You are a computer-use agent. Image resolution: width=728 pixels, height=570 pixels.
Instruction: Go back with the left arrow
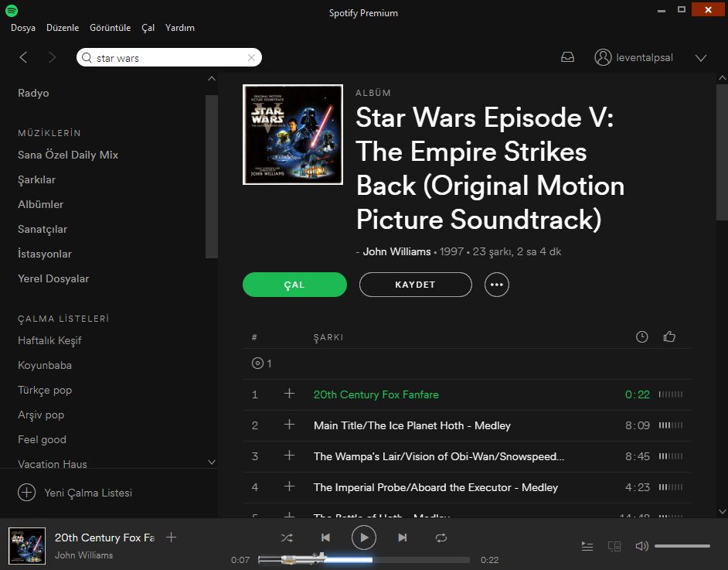tap(23, 57)
